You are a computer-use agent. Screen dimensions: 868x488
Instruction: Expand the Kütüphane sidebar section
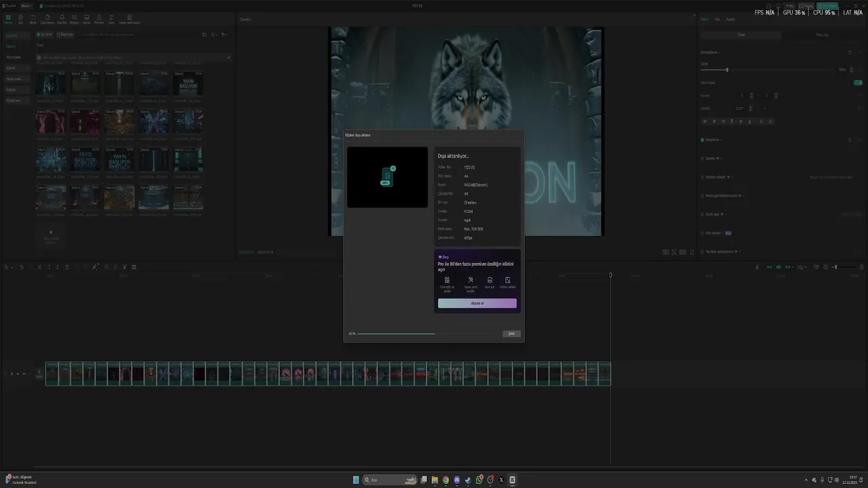(x=17, y=100)
